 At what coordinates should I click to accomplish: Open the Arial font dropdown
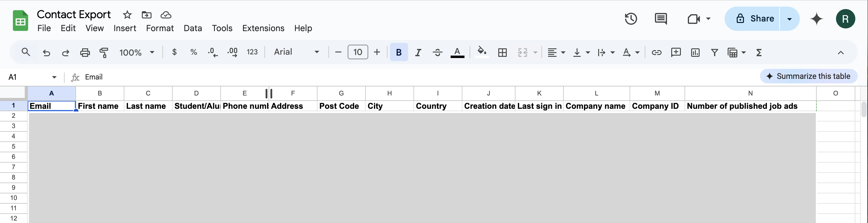(x=296, y=52)
